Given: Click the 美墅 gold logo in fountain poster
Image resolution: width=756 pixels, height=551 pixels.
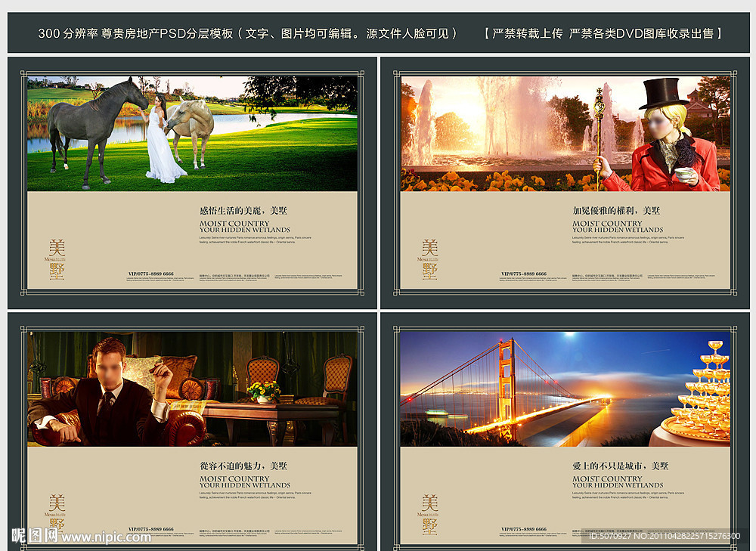Looking at the screenshot, I should [429, 259].
